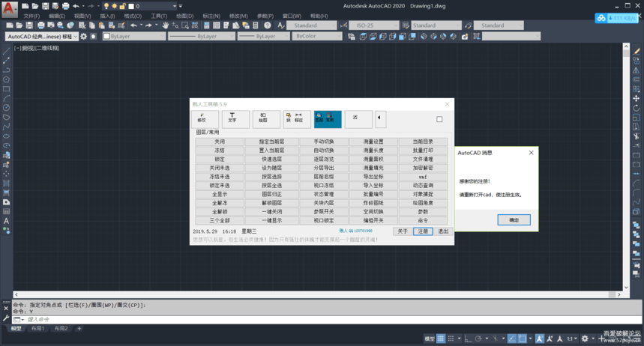This screenshot has width=644, height=346.
Task: Select the Rotate tool in the modify toolbar
Action: point(637,108)
